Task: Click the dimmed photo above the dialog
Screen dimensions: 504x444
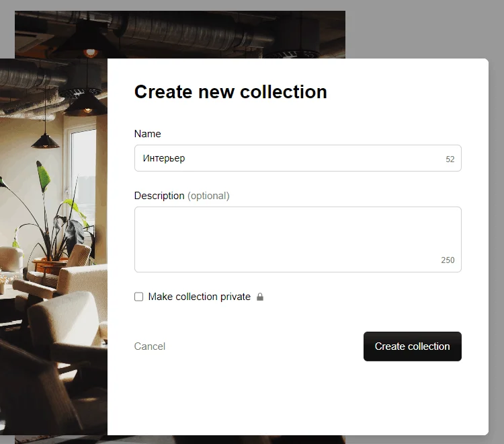Action: coord(202,34)
